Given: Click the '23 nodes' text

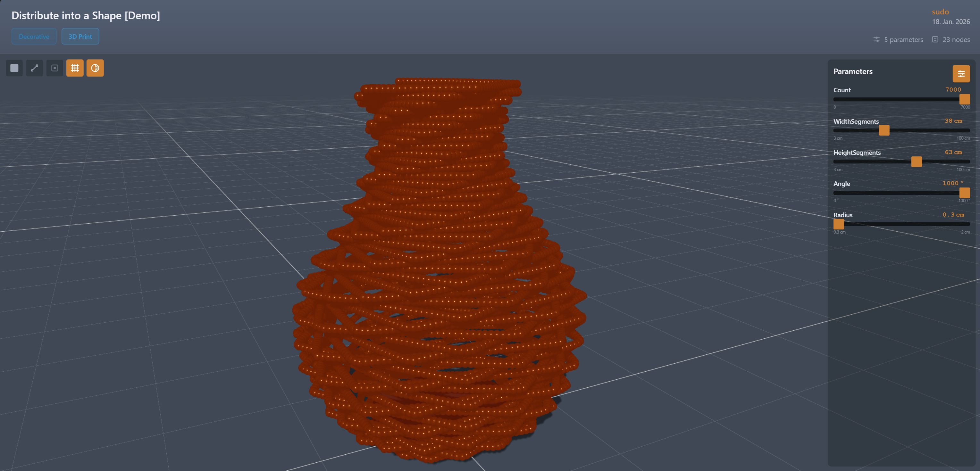Looking at the screenshot, I should [956, 39].
